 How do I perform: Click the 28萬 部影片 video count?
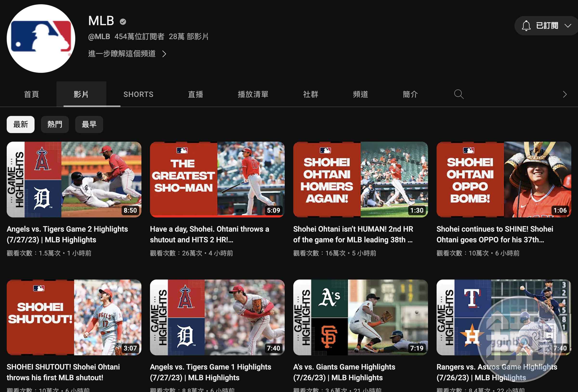(x=189, y=37)
